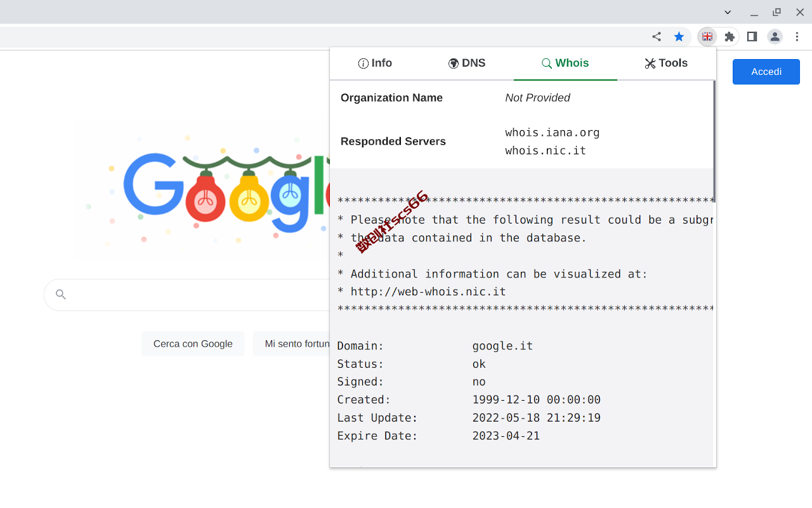The image size is (812, 508).
Task: Restore the browser window size
Action: click(776, 12)
